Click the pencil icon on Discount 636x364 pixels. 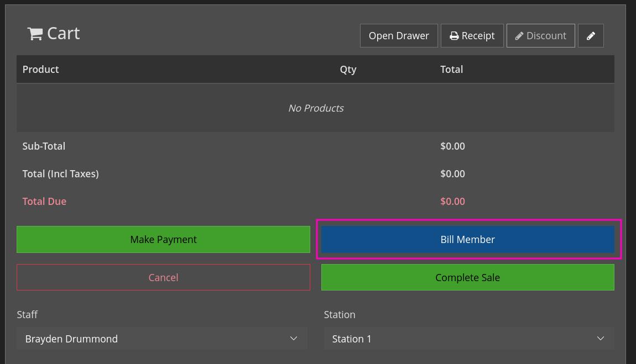519,36
